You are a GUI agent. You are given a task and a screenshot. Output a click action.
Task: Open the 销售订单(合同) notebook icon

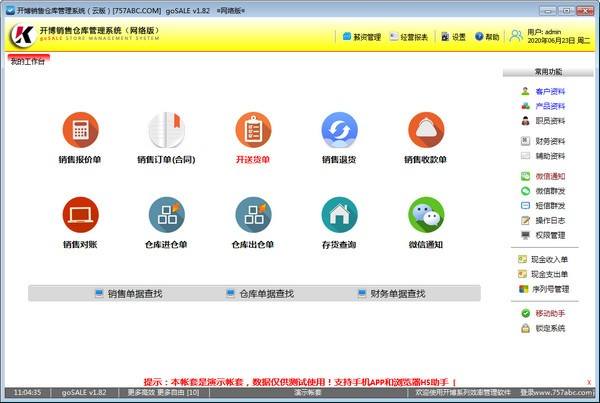pos(166,129)
